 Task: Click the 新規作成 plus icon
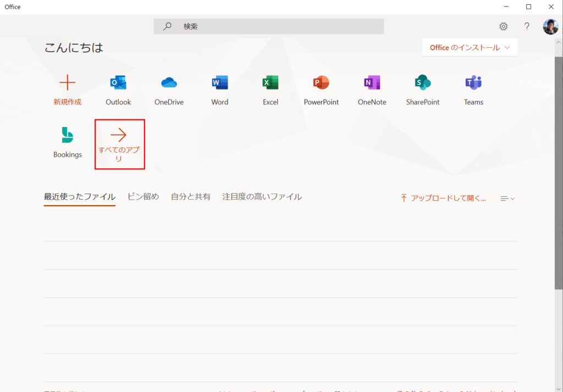tap(68, 83)
